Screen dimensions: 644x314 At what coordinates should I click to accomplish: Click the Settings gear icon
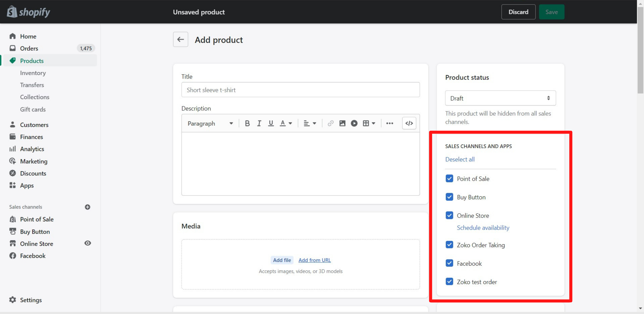coord(13,300)
